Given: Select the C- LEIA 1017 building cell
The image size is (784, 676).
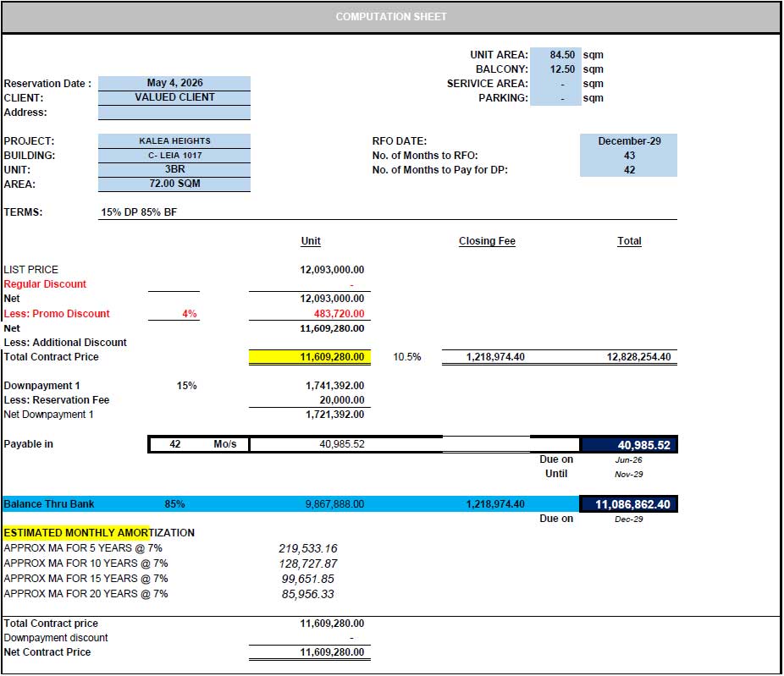Looking at the screenshot, I should click(174, 156).
